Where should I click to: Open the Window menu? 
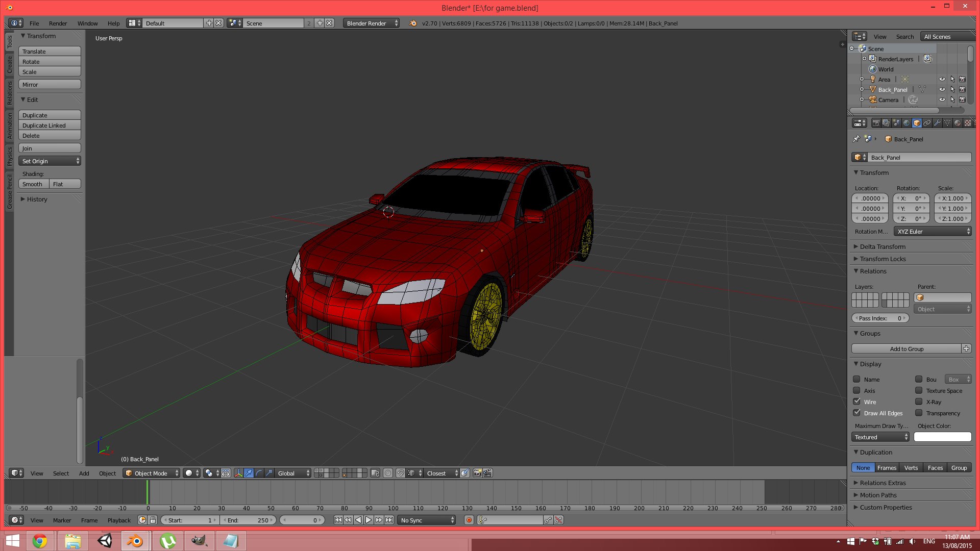point(87,23)
